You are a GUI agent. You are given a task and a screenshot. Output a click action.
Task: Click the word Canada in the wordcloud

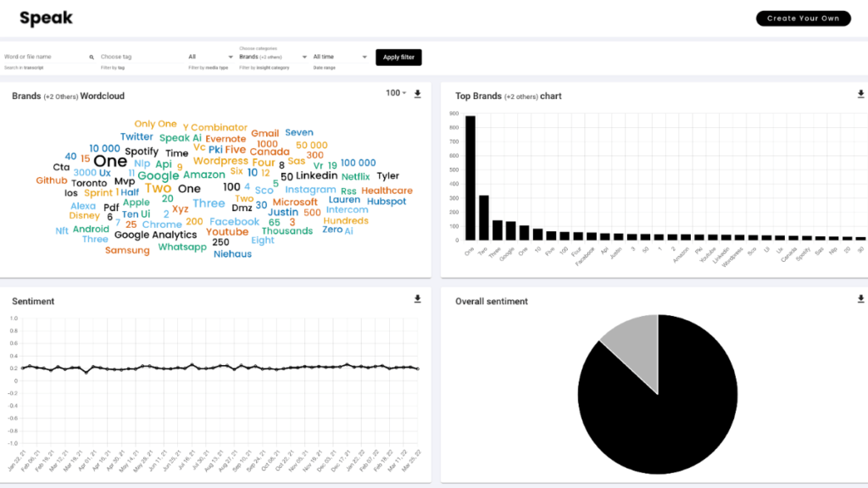click(x=270, y=152)
